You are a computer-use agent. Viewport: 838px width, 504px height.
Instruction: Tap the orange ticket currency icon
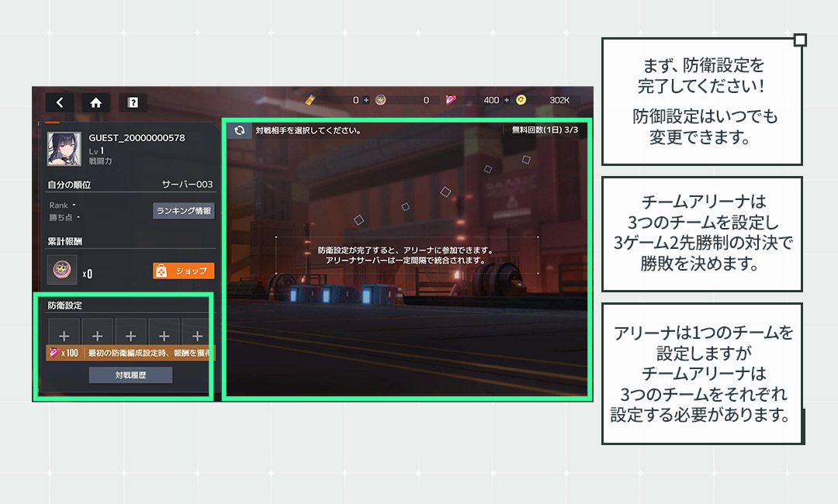[310, 100]
